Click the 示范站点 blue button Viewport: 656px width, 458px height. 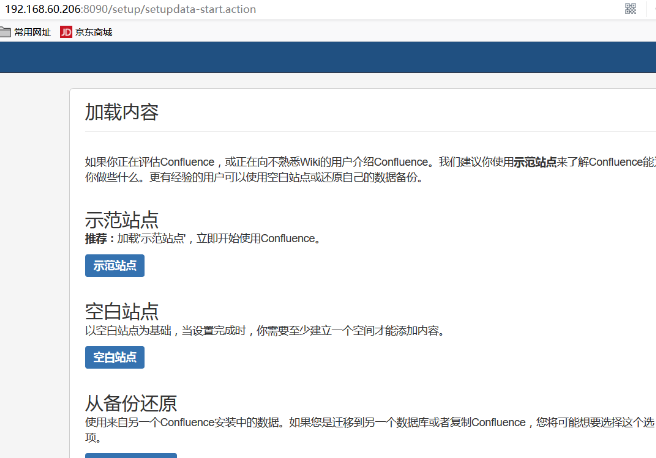pos(115,266)
